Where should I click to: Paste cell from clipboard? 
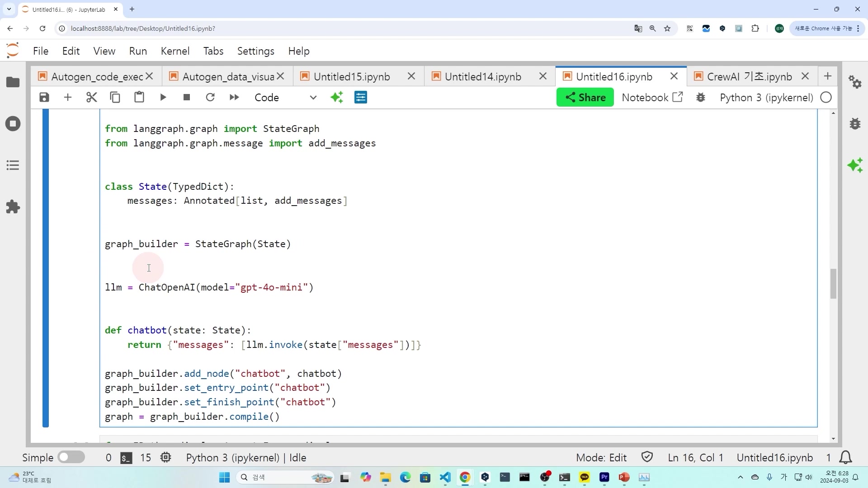coord(139,98)
